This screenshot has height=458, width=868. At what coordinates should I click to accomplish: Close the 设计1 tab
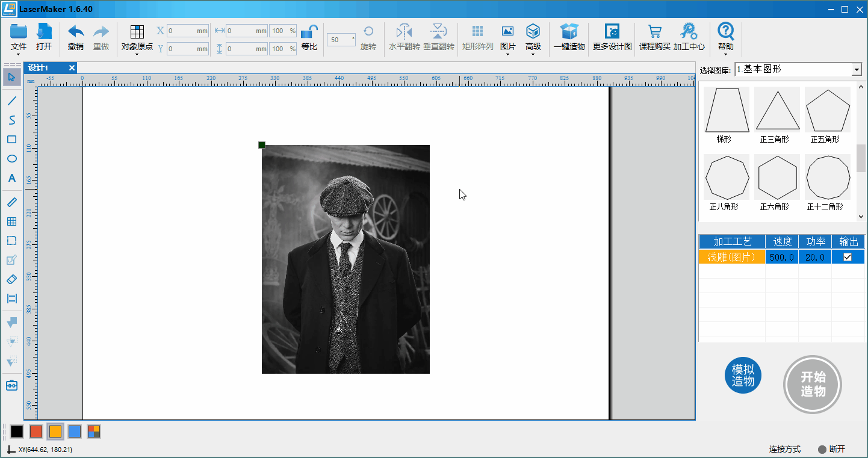(x=72, y=67)
